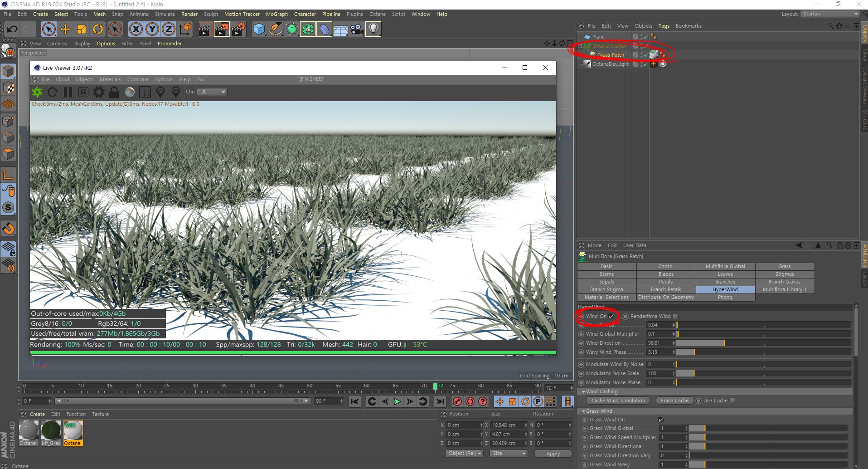The height and width of the screenshot is (469, 868).
Task: Collapse Octane Scatter tree node
Action: click(x=580, y=46)
